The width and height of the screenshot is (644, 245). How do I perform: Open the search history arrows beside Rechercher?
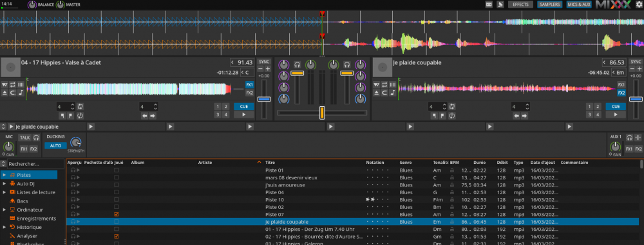pyautogui.click(x=4, y=164)
